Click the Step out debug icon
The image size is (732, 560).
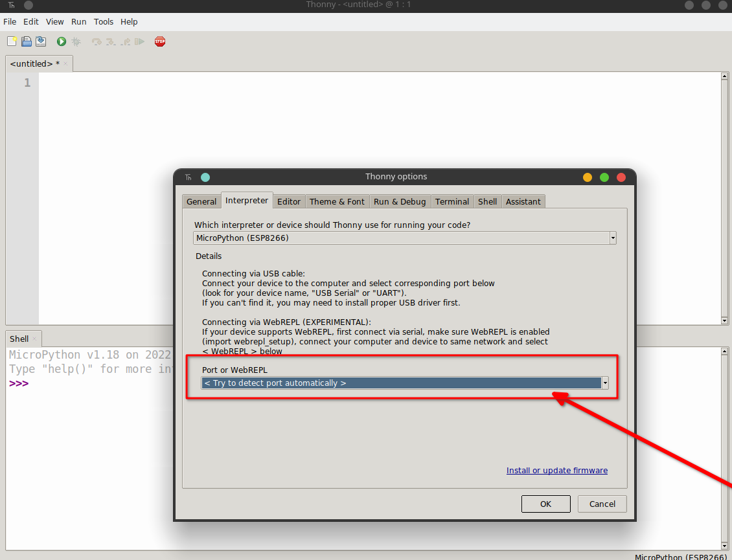(x=125, y=41)
